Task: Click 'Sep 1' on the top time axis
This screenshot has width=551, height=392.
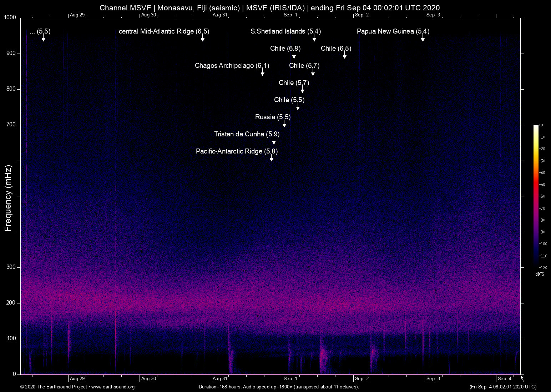Action: click(290, 15)
